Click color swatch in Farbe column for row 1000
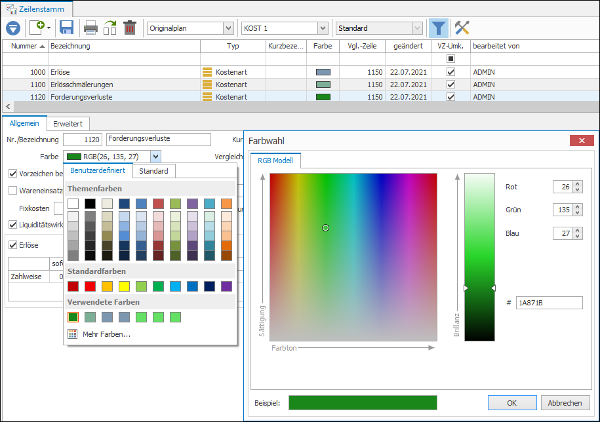600x422 pixels. click(x=323, y=72)
